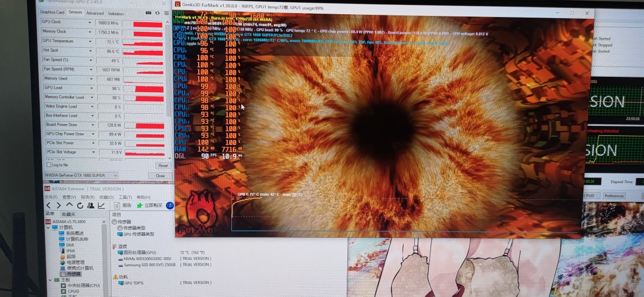The width and height of the screenshot is (644, 297).
Task: Click GPU Load red history graph
Action: [x=143, y=89]
